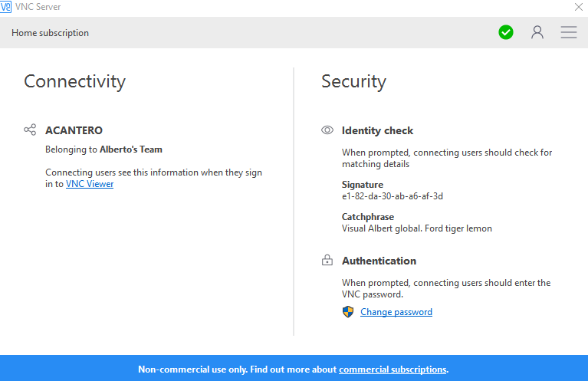
Task: Click the signature value e1-82-da-30-ab-a6-af-3d
Action: point(393,196)
